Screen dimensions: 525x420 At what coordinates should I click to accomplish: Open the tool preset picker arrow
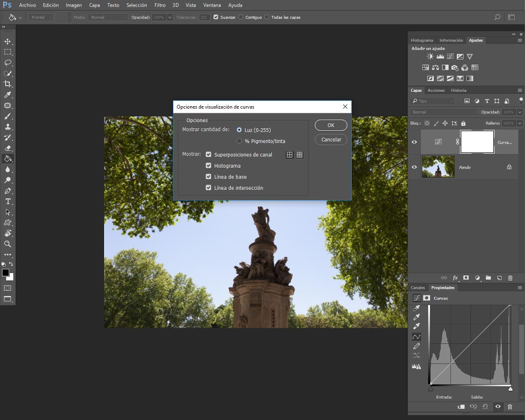[x=20, y=17]
